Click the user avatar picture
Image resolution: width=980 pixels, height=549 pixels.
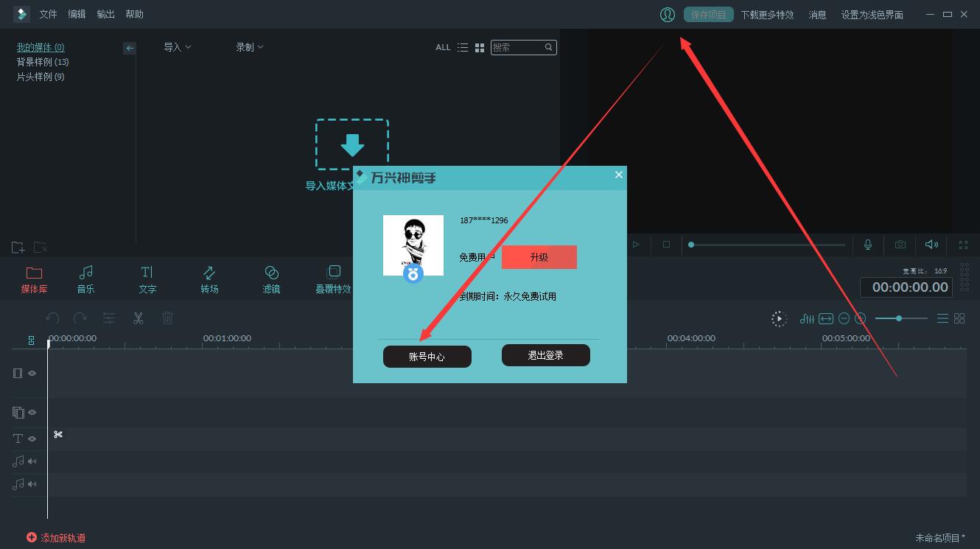click(413, 245)
